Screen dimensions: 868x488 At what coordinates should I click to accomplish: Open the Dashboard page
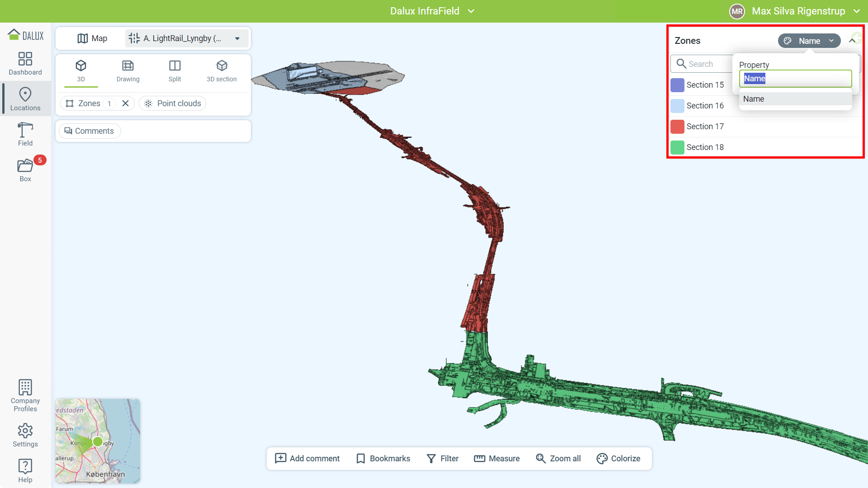point(25,64)
